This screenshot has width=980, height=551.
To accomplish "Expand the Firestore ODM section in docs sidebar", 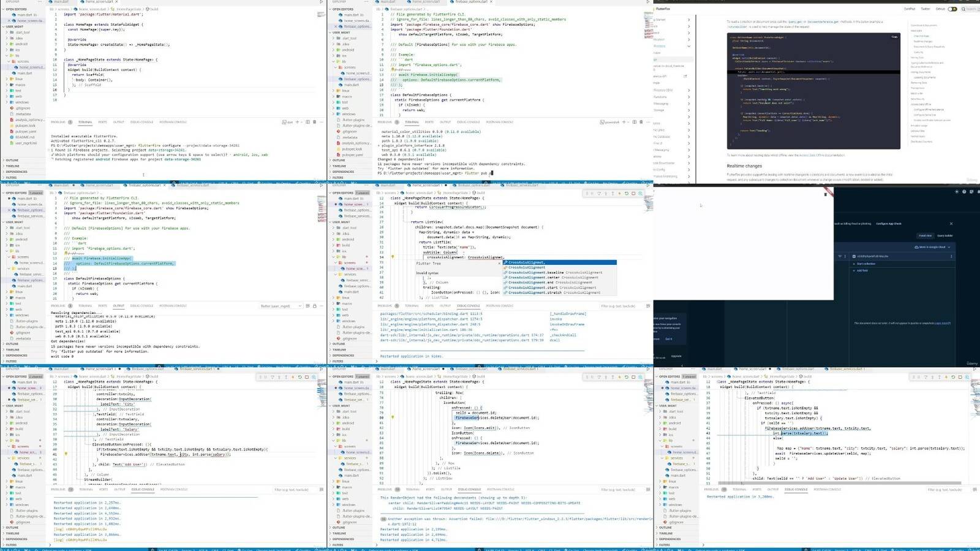I will click(688, 90).
